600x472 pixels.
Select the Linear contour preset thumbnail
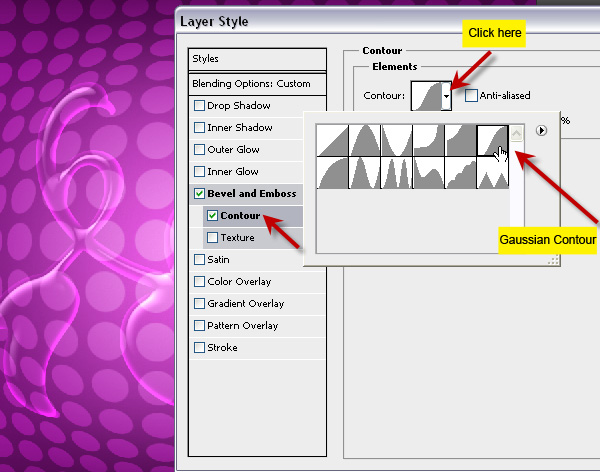(x=333, y=140)
